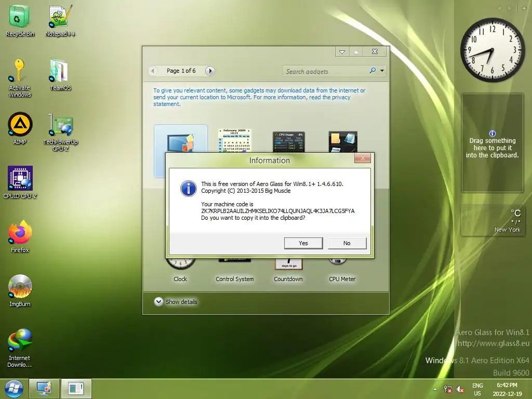The width and height of the screenshot is (532, 399).
Task: Show hidden system tray icons
Action: pos(435,389)
